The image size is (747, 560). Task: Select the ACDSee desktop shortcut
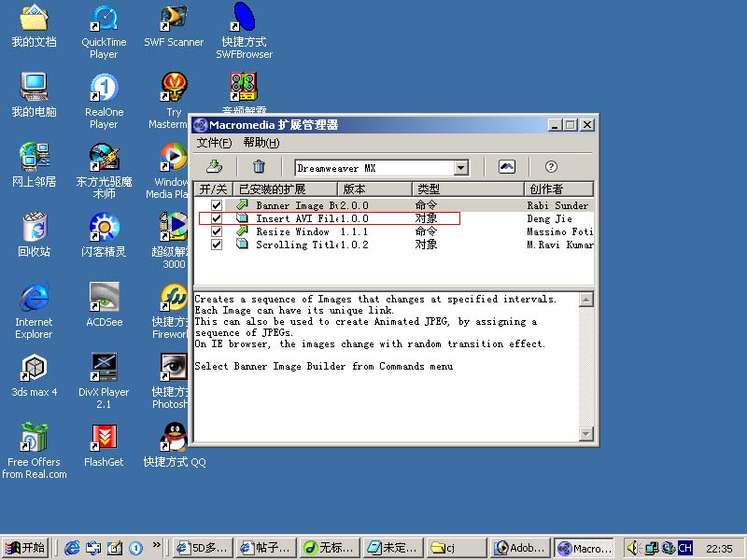(x=104, y=305)
